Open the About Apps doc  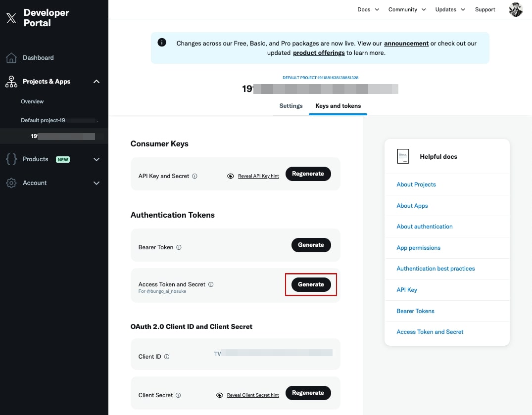click(412, 206)
